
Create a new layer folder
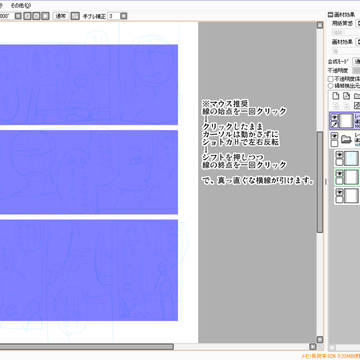point(357,96)
